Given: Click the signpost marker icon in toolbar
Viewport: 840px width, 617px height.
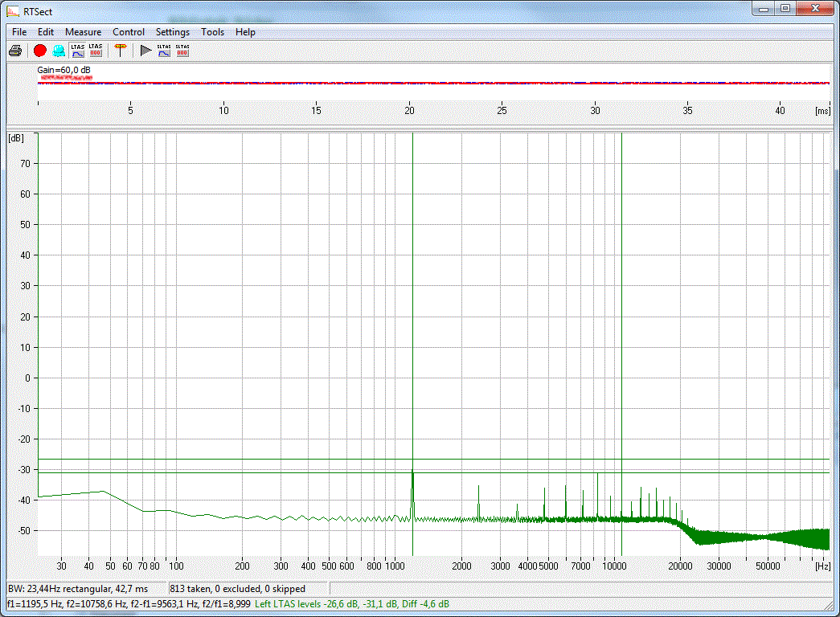Looking at the screenshot, I should pos(121,51).
